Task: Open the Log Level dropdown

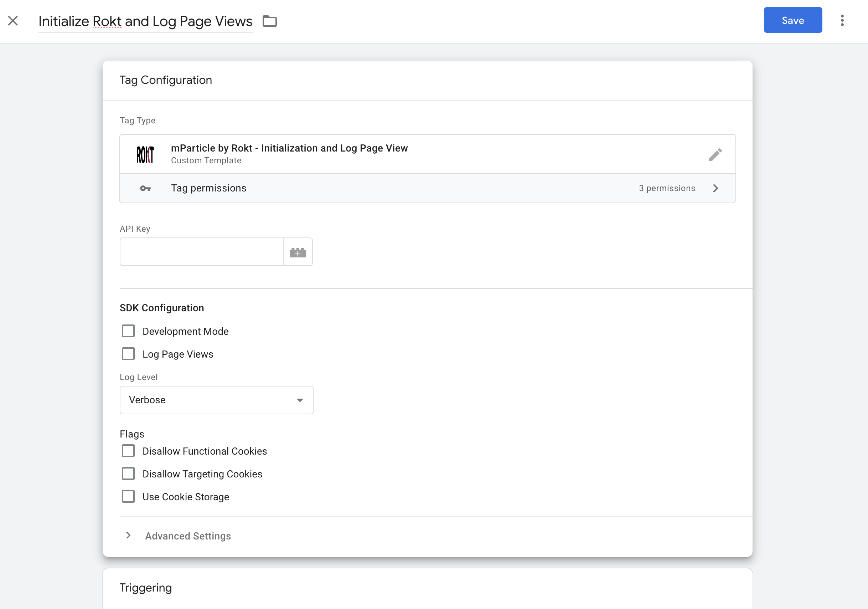Action: coord(216,400)
